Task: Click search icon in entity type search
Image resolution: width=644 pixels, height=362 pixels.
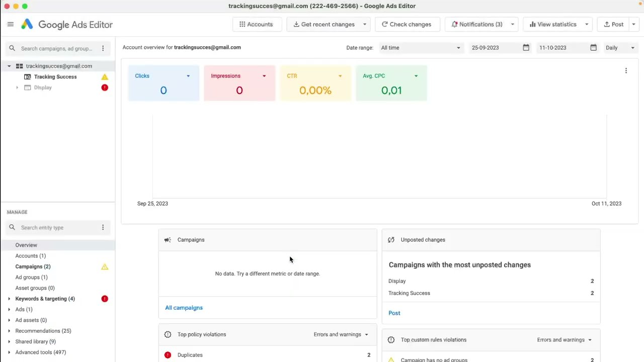Action: [x=12, y=227]
